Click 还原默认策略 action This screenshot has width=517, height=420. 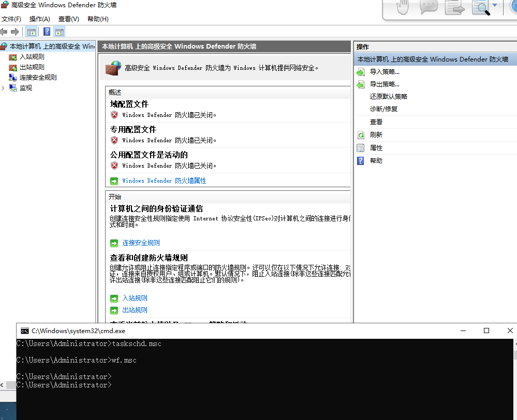coord(389,97)
